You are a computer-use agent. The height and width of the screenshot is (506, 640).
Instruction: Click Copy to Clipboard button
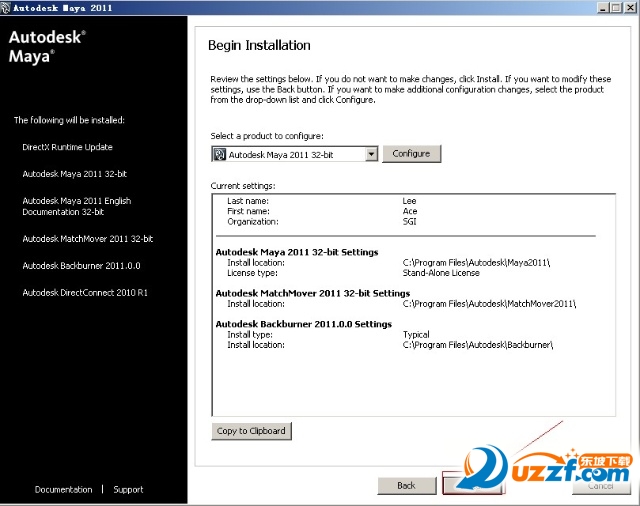point(251,431)
